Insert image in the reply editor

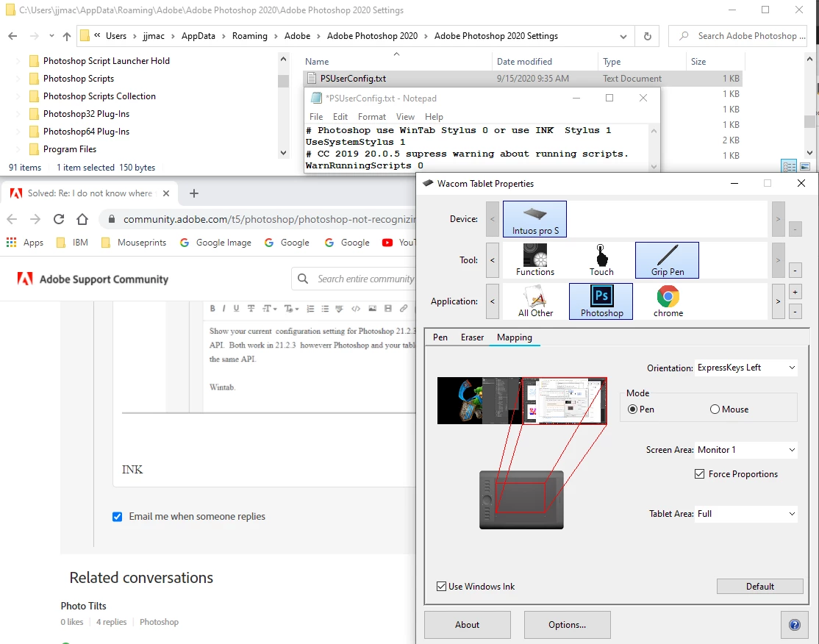[x=373, y=309]
